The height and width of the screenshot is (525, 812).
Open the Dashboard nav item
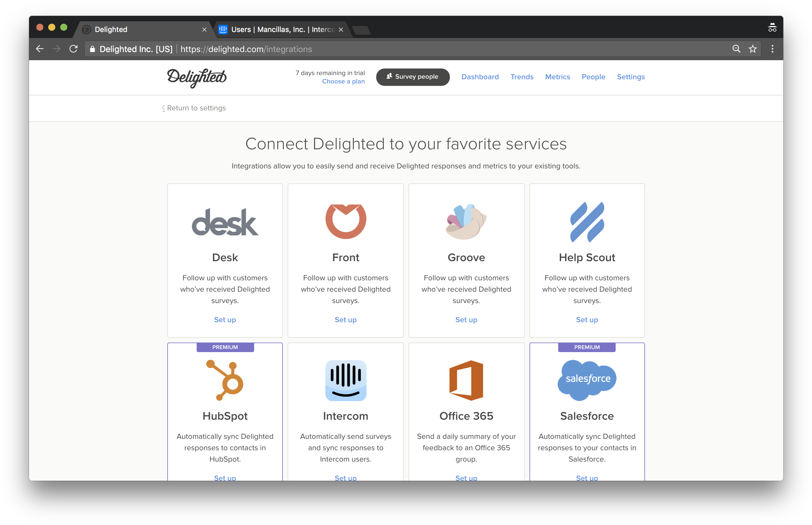(x=479, y=77)
